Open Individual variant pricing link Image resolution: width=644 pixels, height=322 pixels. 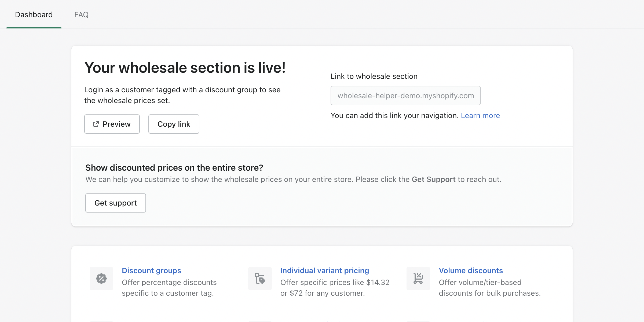click(x=325, y=270)
